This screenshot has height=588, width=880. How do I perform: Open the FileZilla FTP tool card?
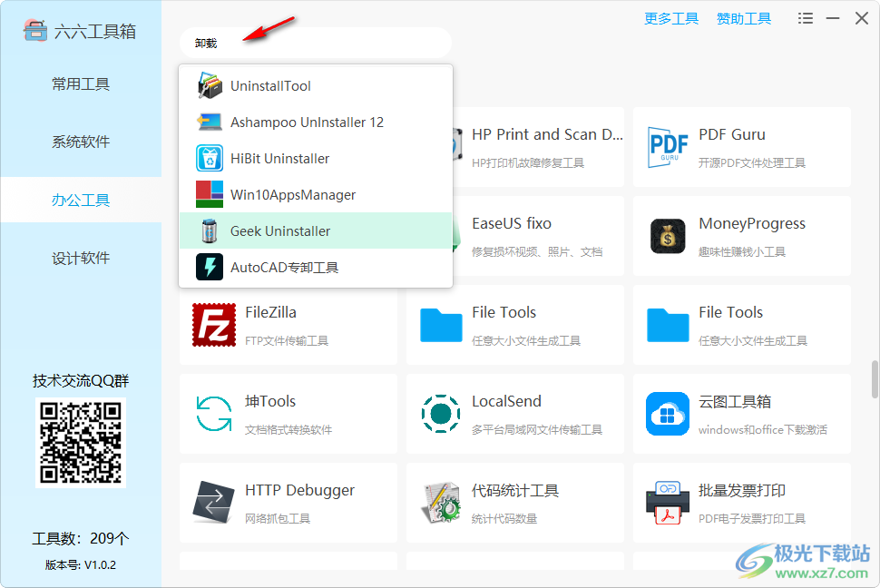point(288,325)
